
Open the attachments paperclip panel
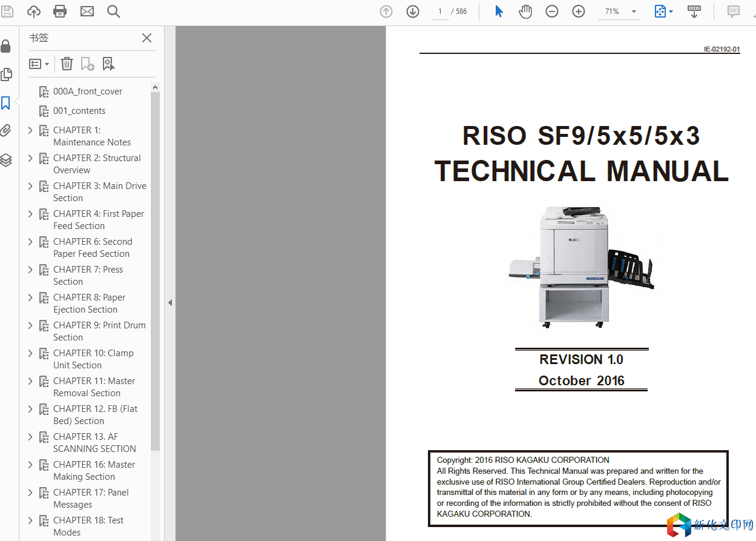(6, 131)
